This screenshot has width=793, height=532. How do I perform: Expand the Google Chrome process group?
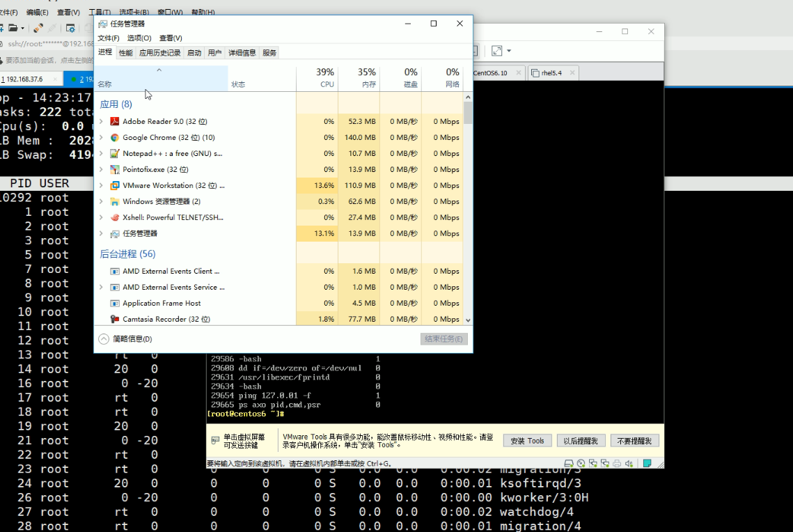(101, 137)
